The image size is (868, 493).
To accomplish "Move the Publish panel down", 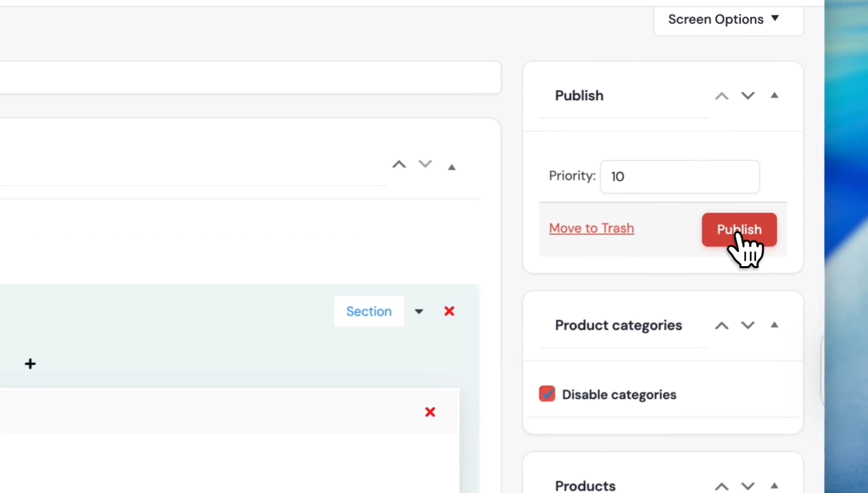I will tap(747, 96).
